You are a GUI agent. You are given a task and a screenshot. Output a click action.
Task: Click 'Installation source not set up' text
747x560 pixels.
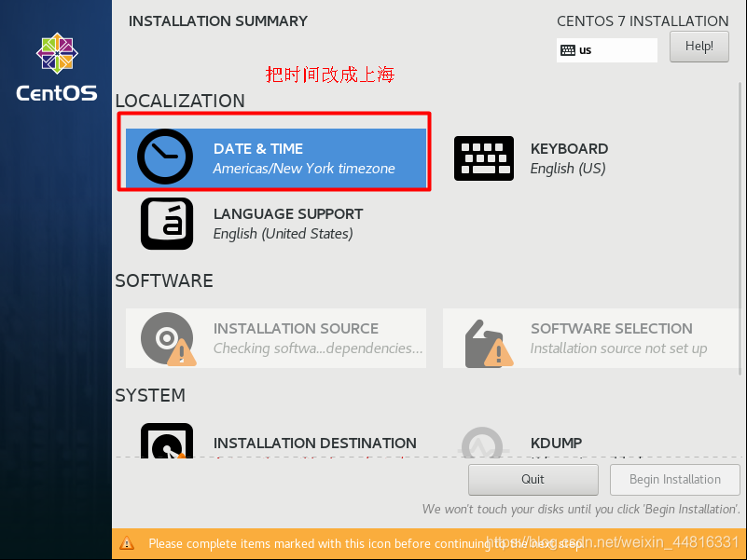point(619,348)
